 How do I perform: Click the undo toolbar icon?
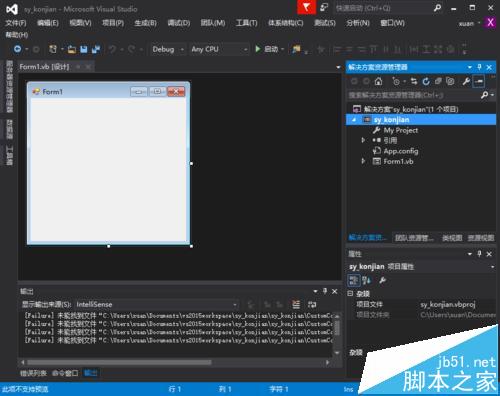pyautogui.click(x=113, y=50)
